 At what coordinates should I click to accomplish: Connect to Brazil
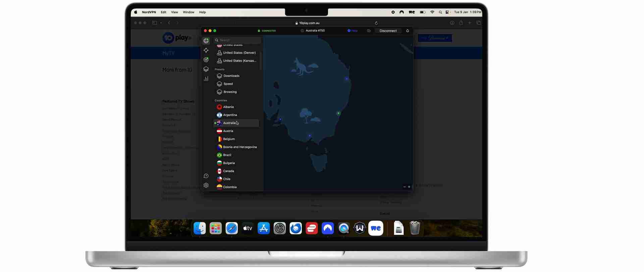[236, 155]
